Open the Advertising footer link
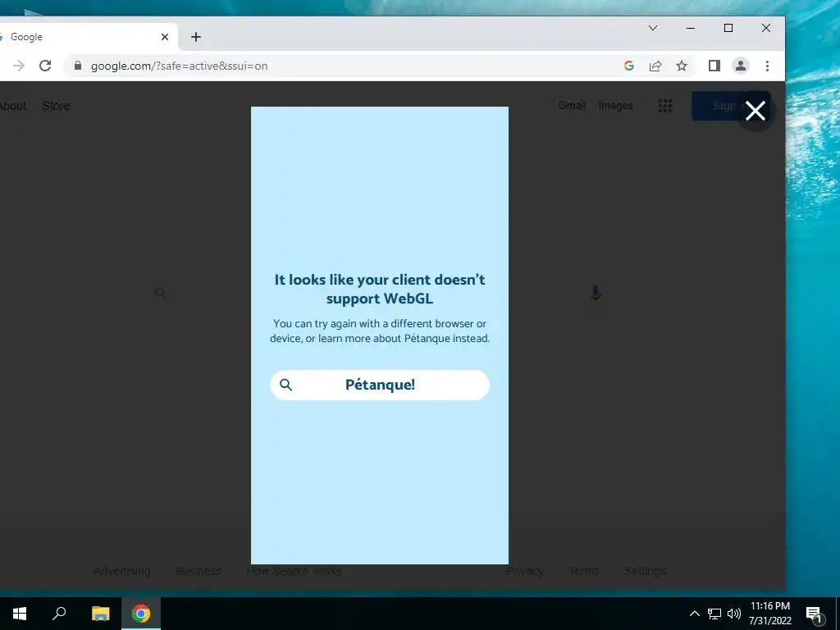Image resolution: width=840 pixels, height=630 pixels. pos(122,571)
